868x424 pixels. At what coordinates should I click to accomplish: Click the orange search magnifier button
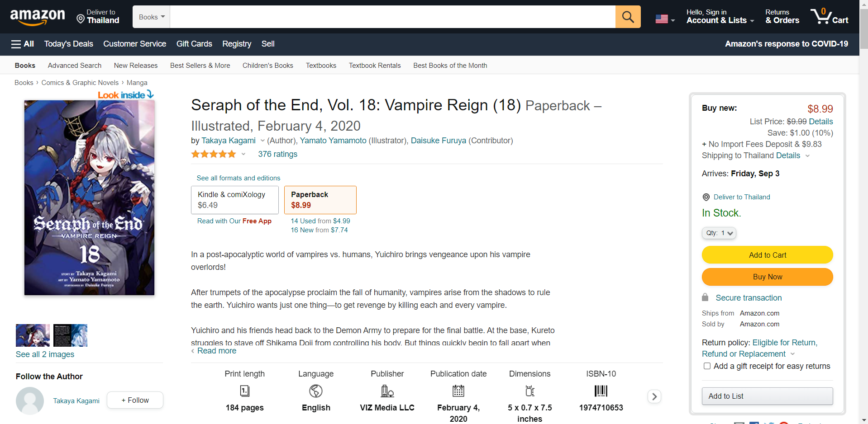point(628,17)
